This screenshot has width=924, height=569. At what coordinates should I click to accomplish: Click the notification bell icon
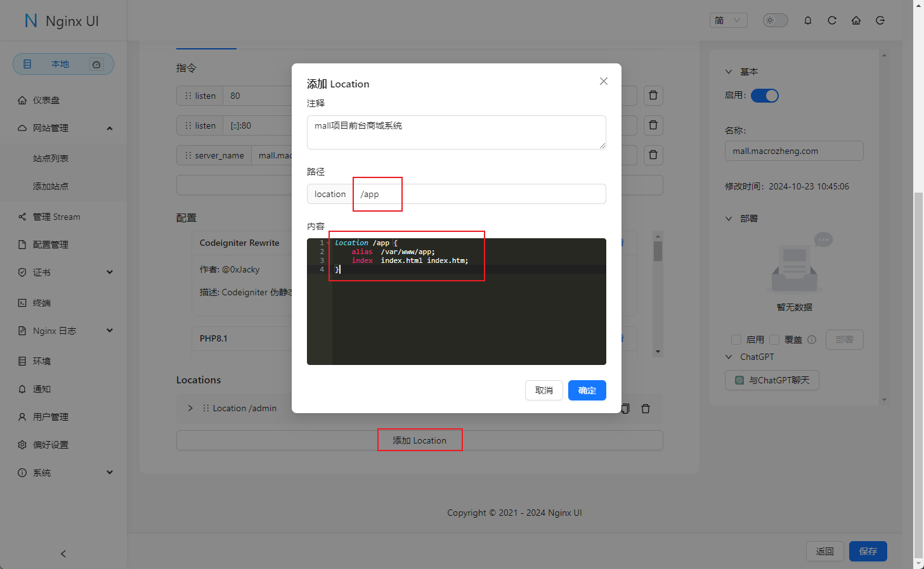click(807, 20)
